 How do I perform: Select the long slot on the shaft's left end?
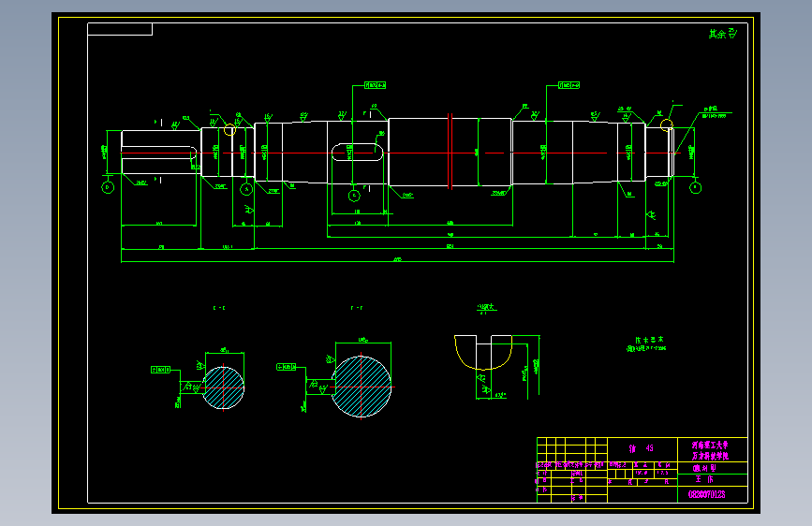point(159,153)
